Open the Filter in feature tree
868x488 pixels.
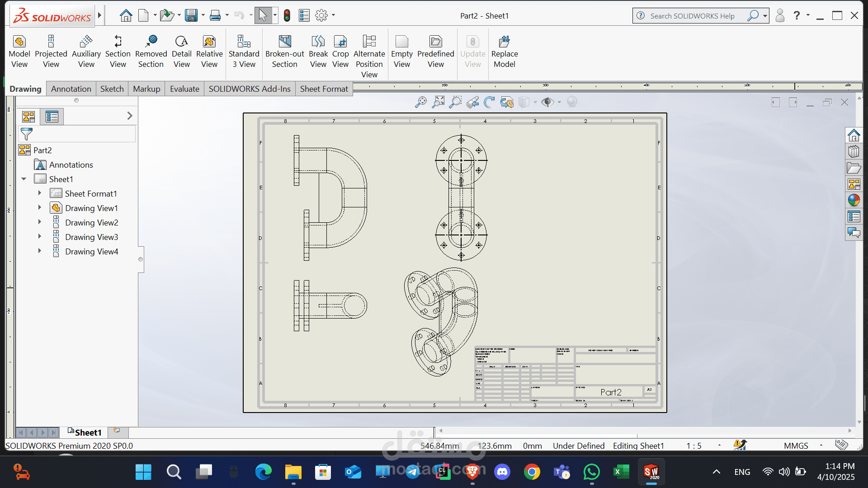tap(27, 134)
